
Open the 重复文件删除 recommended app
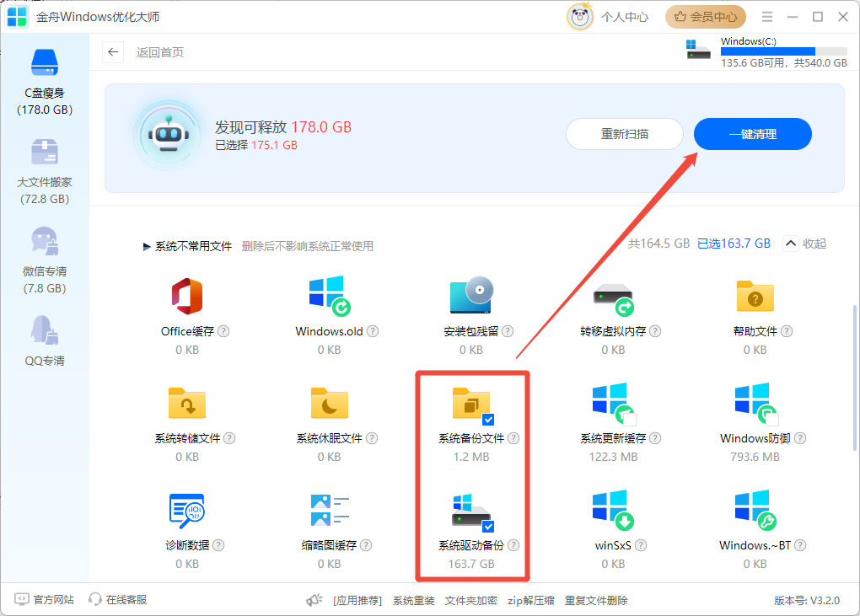[596, 601]
